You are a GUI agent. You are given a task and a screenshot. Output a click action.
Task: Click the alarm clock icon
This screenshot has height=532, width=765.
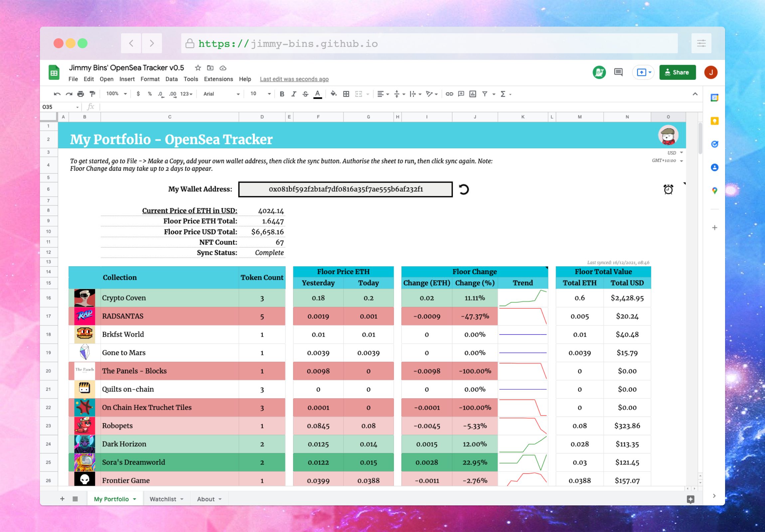tap(668, 189)
